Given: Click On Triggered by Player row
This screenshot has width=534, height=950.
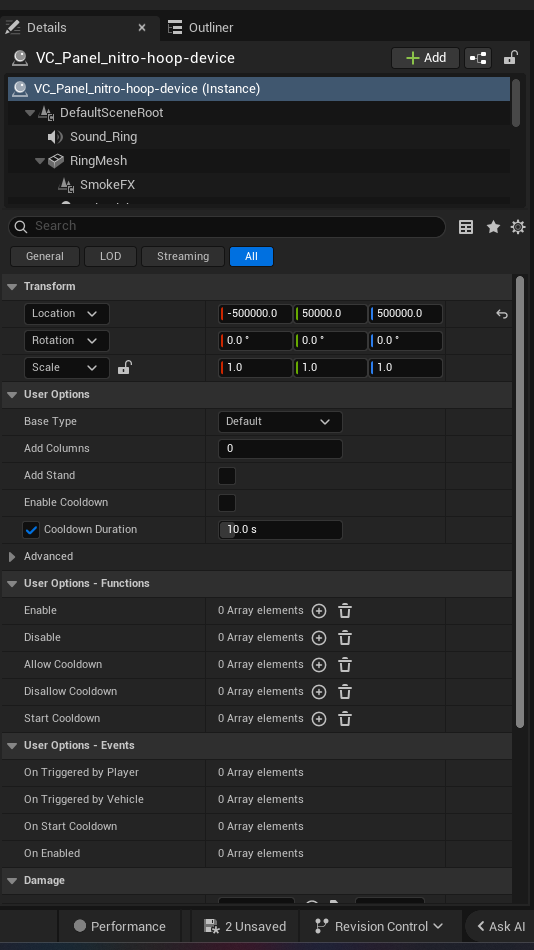Looking at the screenshot, I should [x=257, y=772].
